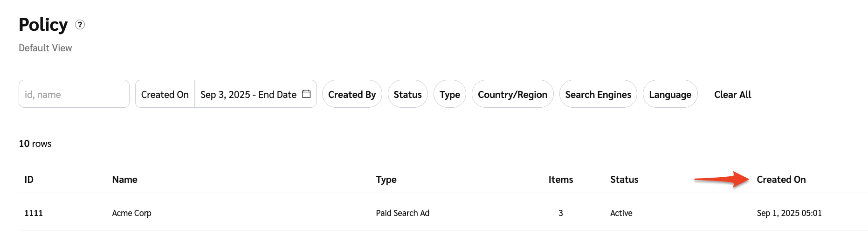The image size is (868, 236).
Task: Click the Type column header
Action: [386, 180]
